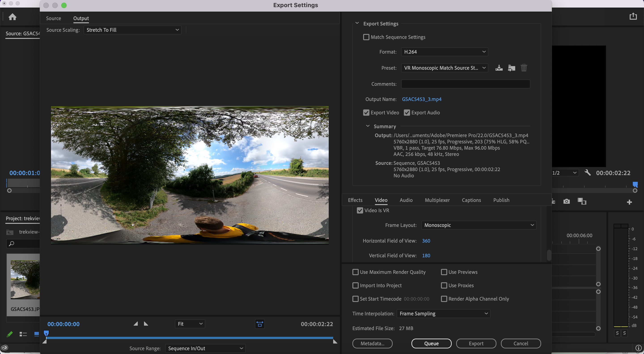
Task: Click the preview playhead on export timeline
Action: pyautogui.click(x=46, y=333)
